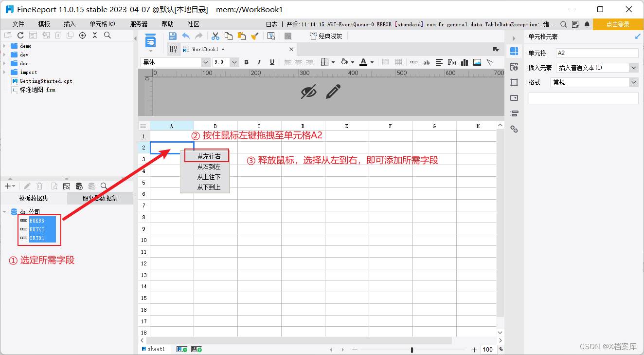The width and height of the screenshot is (644, 355).
Task: Search files in the template tree panel
Action: [107, 35]
